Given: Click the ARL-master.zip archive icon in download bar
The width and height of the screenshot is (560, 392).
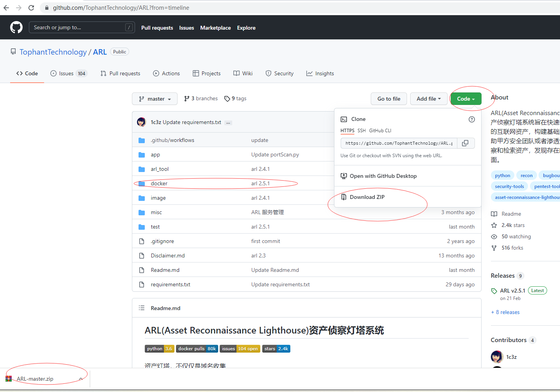Looking at the screenshot, I should tap(9, 379).
